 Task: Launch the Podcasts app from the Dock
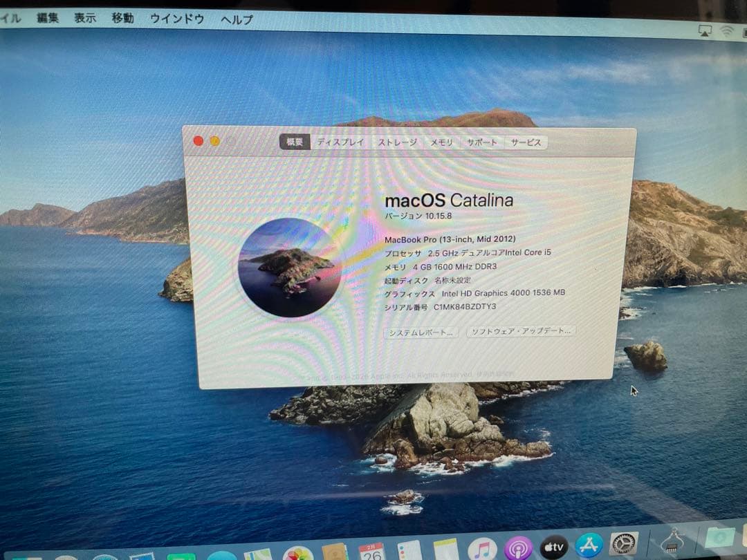[518, 548]
